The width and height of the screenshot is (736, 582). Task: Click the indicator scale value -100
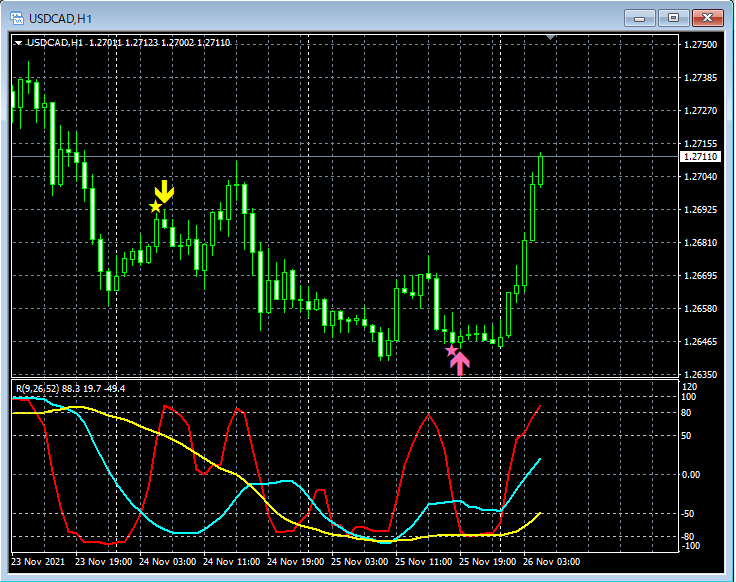[x=691, y=545]
